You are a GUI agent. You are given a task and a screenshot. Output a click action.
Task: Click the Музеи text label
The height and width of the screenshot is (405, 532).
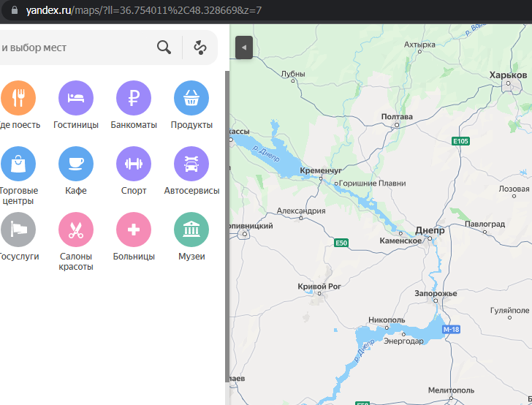click(x=191, y=257)
